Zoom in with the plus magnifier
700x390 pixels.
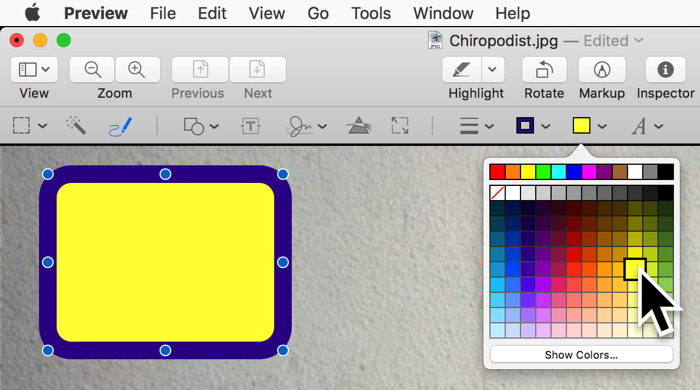tap(138, 70)
